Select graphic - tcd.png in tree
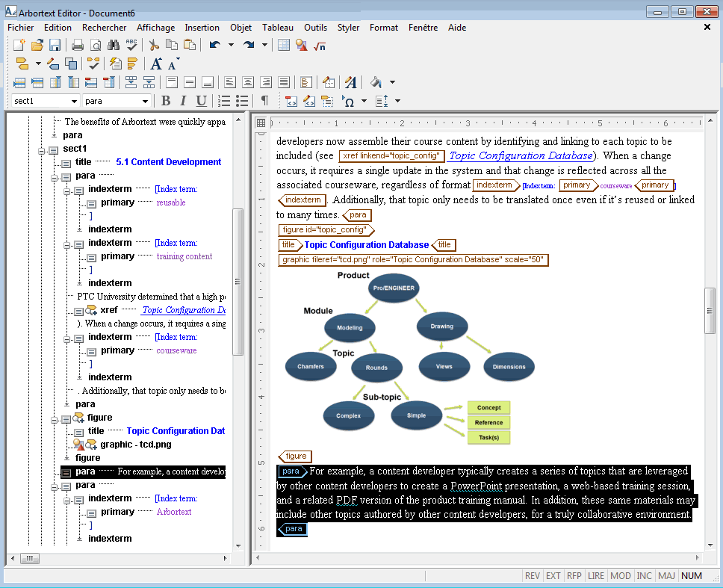This screenshot has height=588, width=723. [x=136, y=445]
